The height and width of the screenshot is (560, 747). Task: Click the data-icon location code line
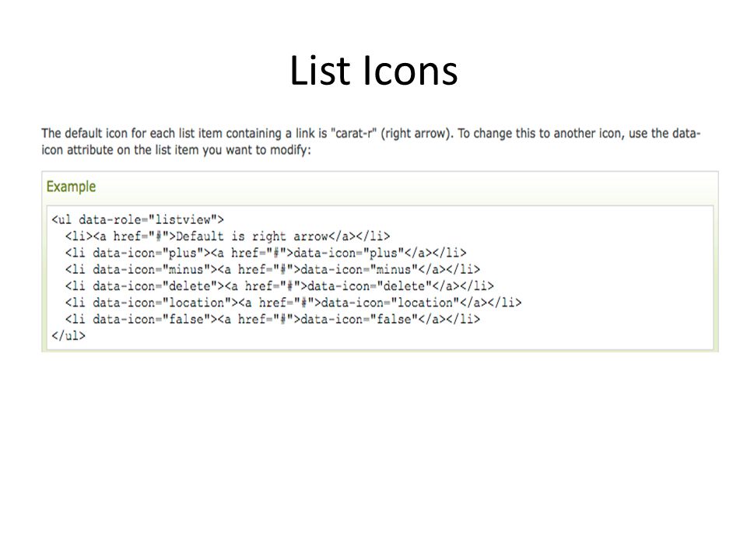click(x=293, y=303)
